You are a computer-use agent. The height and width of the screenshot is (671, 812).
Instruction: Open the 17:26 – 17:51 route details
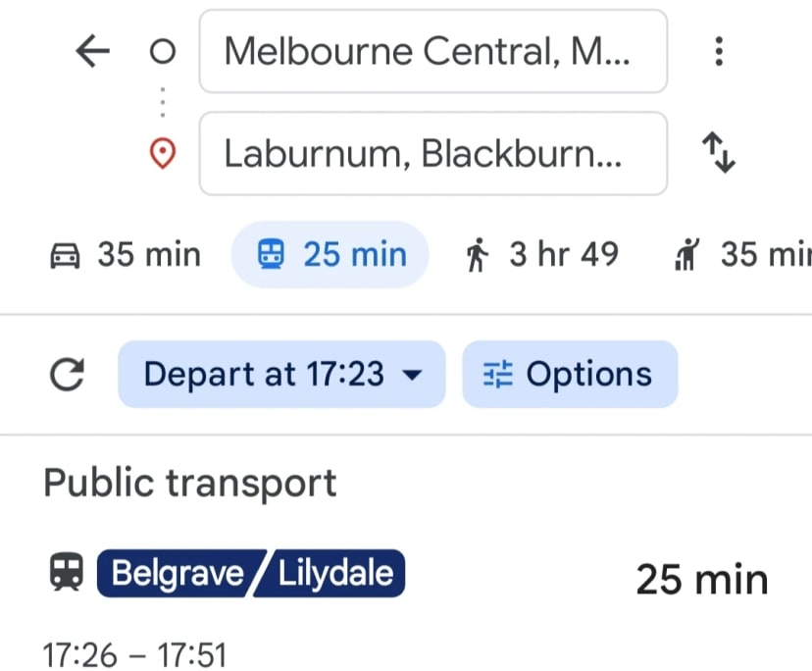(135, 653)
